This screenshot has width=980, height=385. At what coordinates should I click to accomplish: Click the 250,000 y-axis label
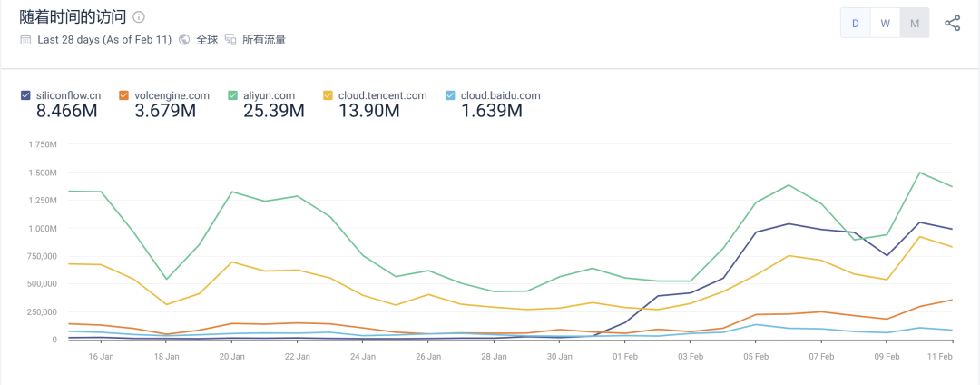(x=44, y=311)
